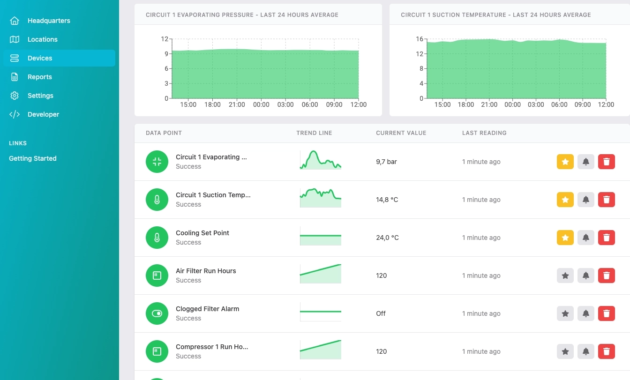
Task: Click the 24,0 °C current value
Action: pyautogui.click(x=387, y=237)
